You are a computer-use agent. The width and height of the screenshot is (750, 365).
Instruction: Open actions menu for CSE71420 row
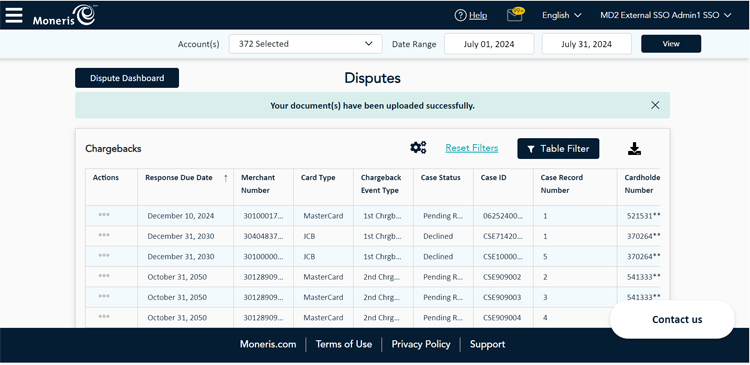104,236
